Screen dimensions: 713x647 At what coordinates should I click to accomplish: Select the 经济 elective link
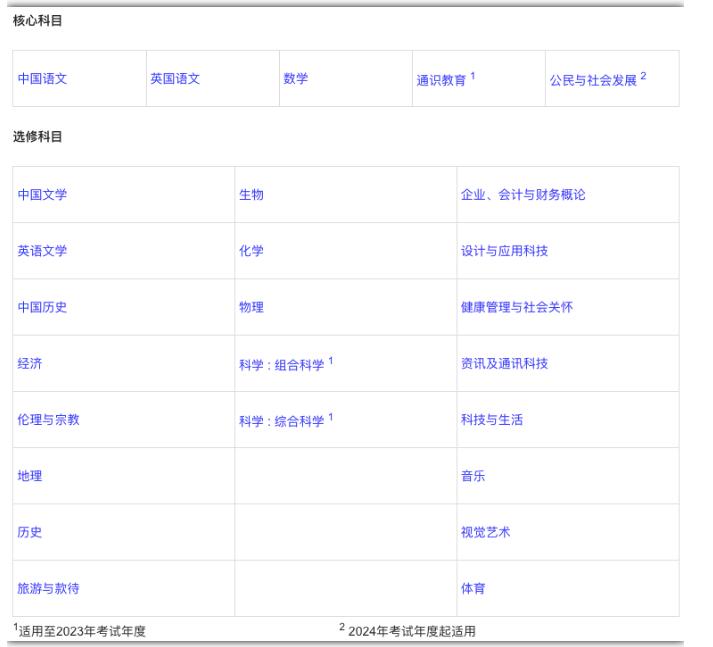[x=30, y=363]
